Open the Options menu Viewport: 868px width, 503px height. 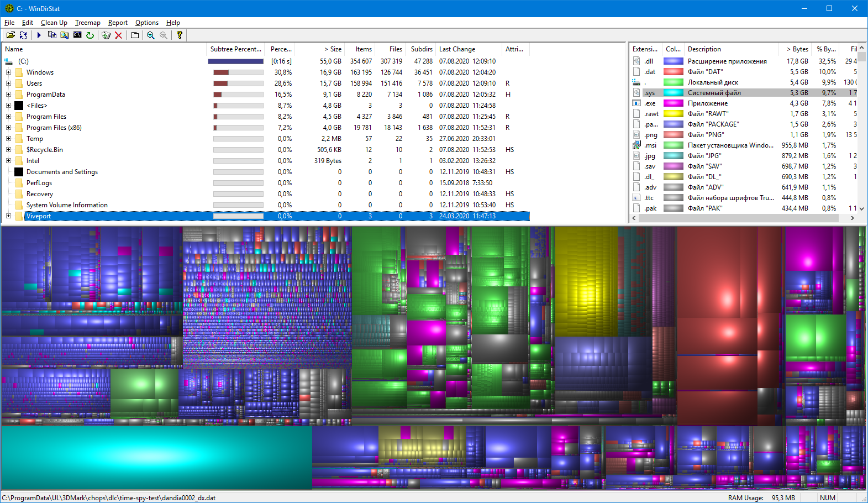click(147, 23)
